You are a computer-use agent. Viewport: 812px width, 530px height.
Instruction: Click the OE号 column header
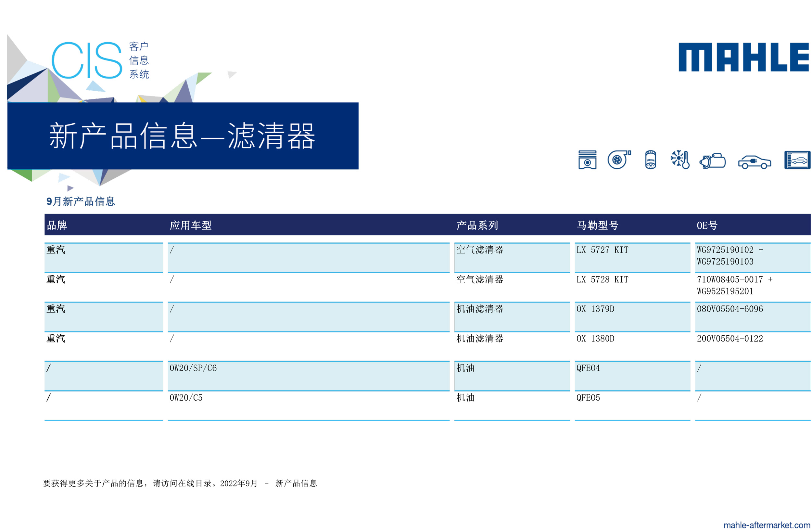[707, 225]
